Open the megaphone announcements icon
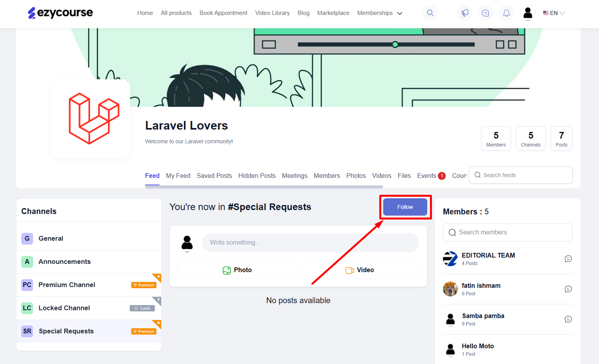This screenshot has height=364, width=599. click(465, 13)
